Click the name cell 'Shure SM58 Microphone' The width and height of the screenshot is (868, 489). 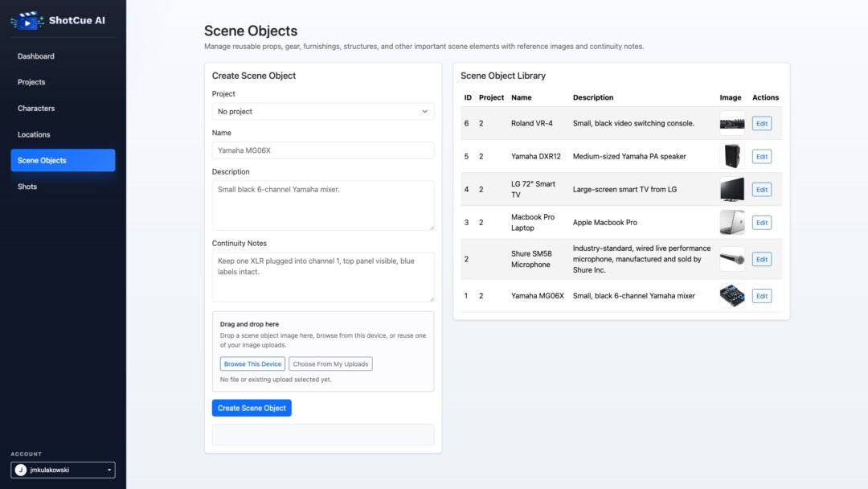(x=531, y=259)
